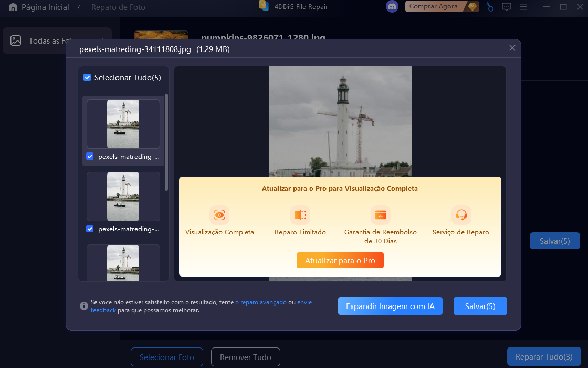Click the Visualização Completa eye icon
The height and width of the screenshot is (368, 588).
click(219, 215)
